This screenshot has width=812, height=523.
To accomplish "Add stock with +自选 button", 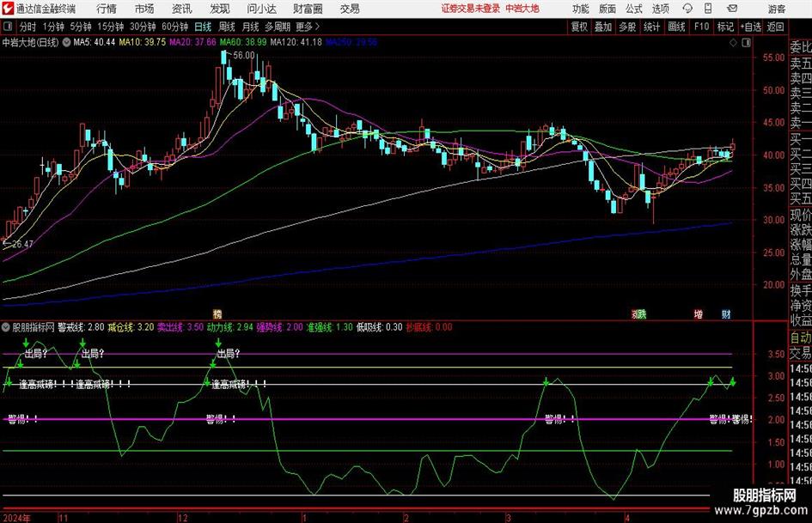I will pos(751,27).
